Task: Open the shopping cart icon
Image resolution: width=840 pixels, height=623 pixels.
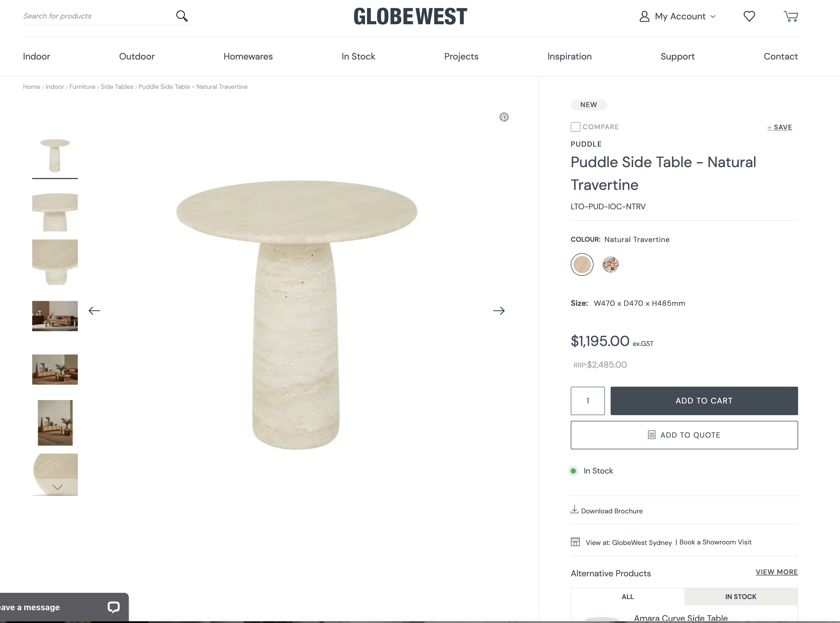Action: point(791,16)
